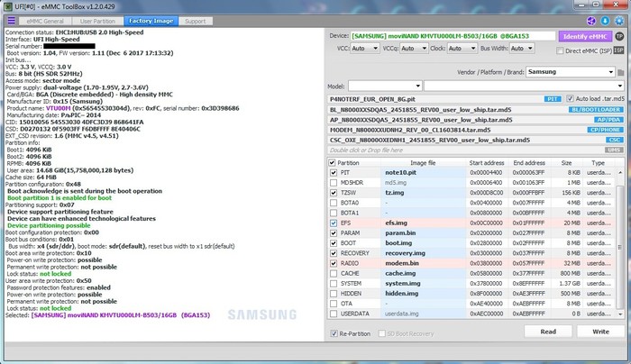Click the AP/PDA file tag

(x=608, y=120)
